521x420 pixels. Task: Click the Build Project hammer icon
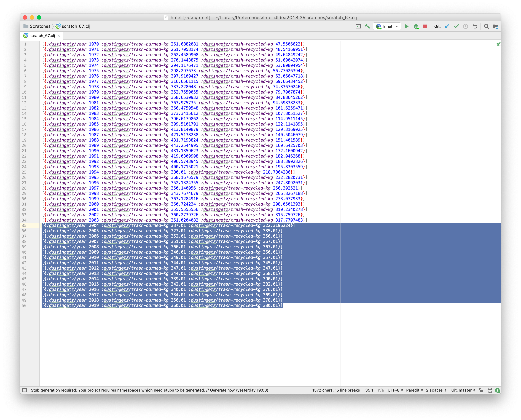[367, 26]
